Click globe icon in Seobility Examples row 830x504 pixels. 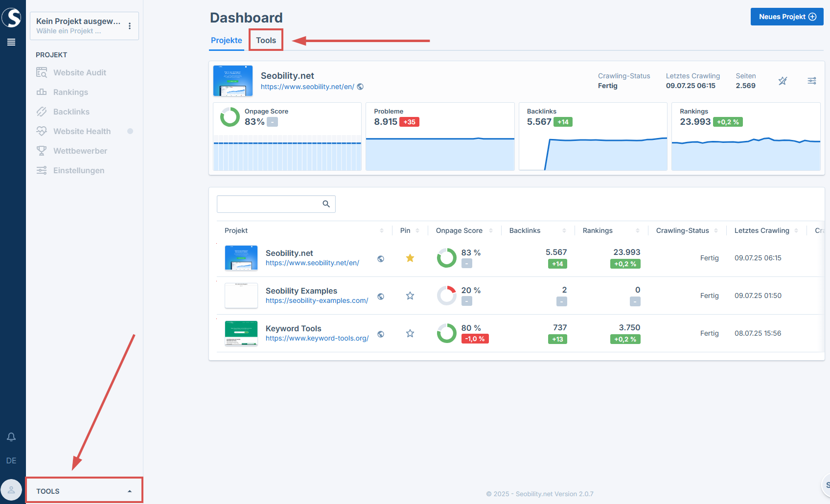click(x=381, y=297)
